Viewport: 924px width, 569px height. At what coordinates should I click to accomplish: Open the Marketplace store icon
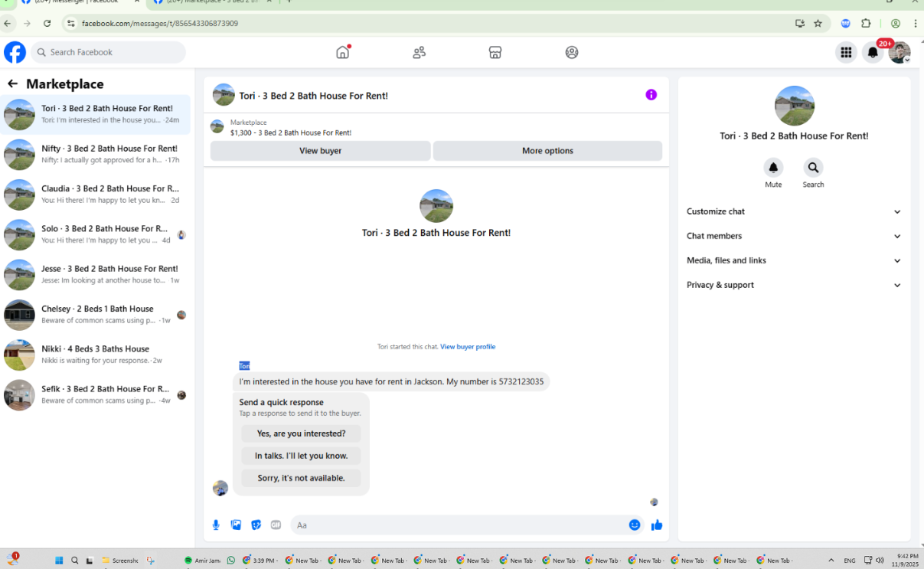(x=495, y=52)
